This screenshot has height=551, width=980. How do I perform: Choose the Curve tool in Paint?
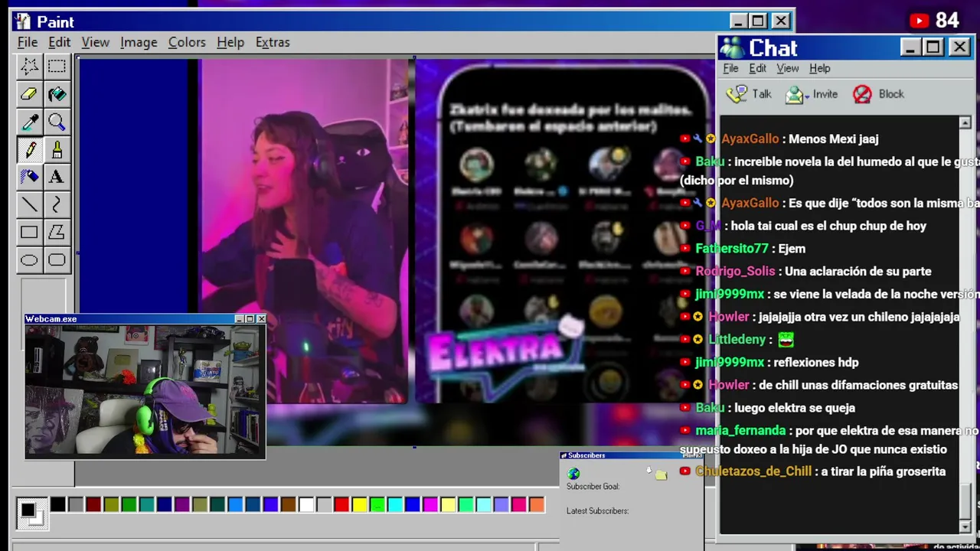coord(57,204)
